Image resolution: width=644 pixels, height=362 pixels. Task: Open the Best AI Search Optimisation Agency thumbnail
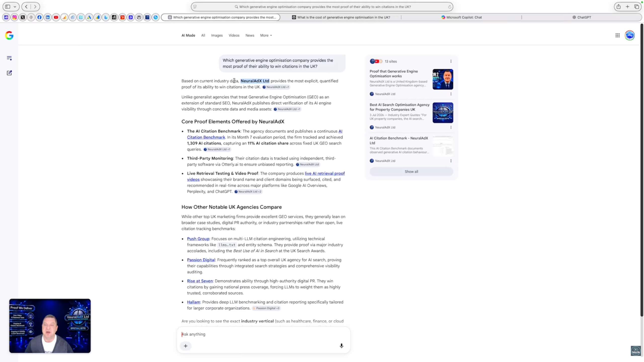pyautogui.click(x=443, y=113)
